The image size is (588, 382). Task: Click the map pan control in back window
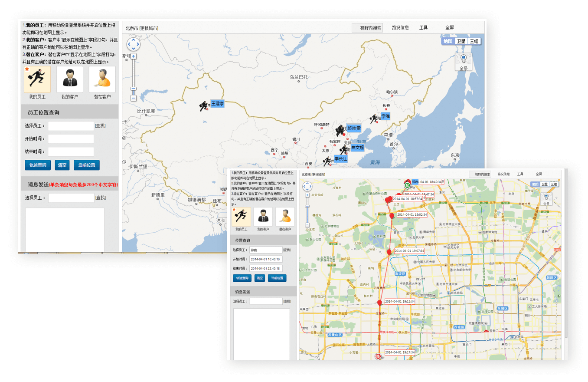pyautogui.click(x=134, y=44)
